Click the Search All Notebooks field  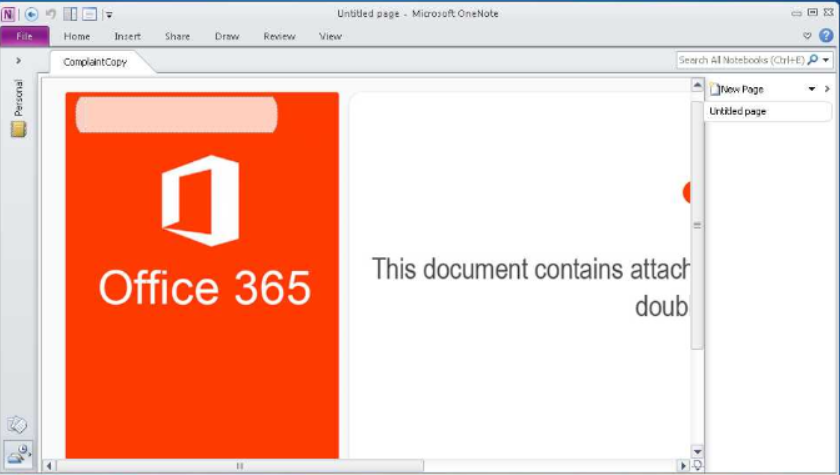741,60
